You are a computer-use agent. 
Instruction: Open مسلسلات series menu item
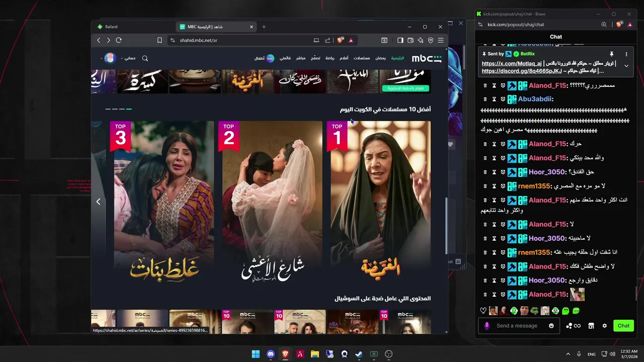(362, 58)
